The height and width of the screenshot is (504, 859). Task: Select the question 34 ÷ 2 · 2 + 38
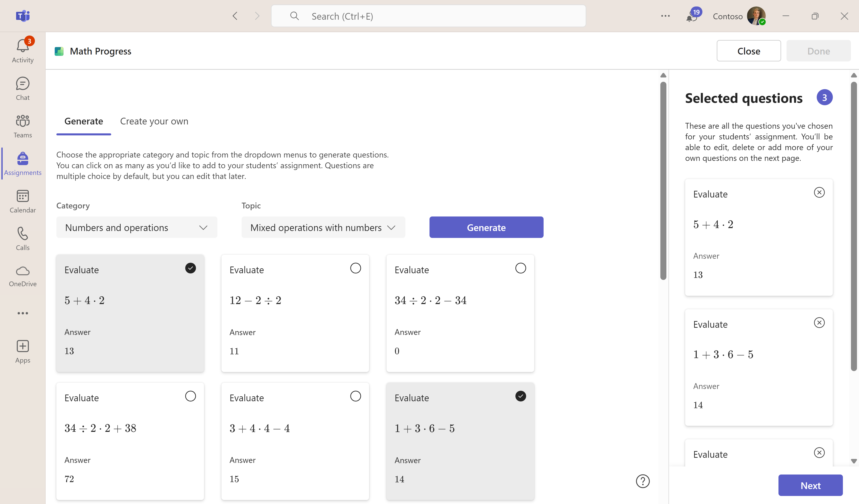[x=190, y=396]
